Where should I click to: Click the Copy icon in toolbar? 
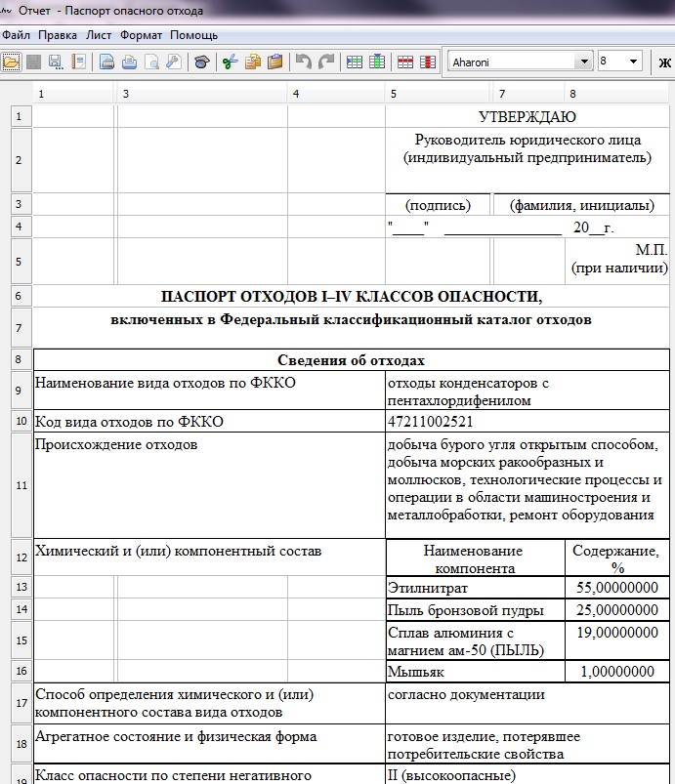click(253, 62)
